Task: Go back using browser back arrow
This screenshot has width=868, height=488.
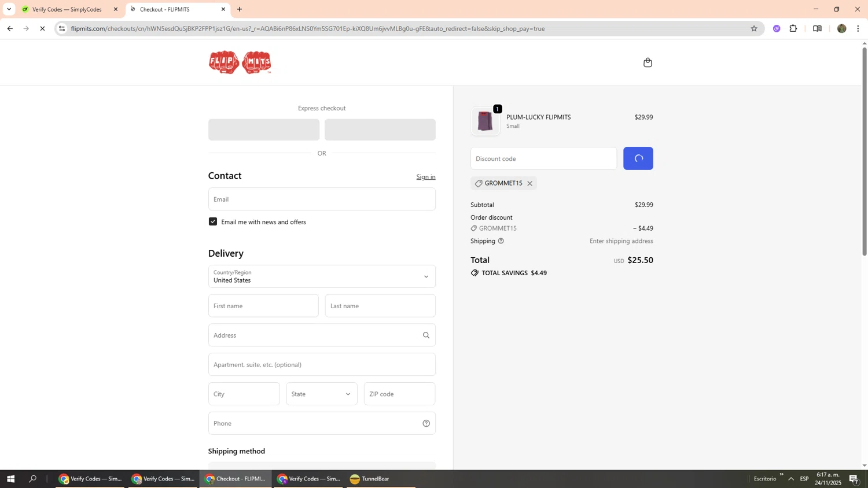Action: (10, 28)
